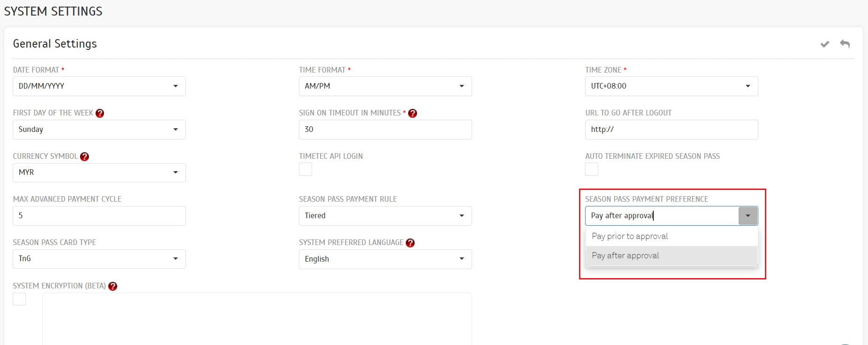
Task: Click the URL To Go After Logout field
Action: click(671, 130)
